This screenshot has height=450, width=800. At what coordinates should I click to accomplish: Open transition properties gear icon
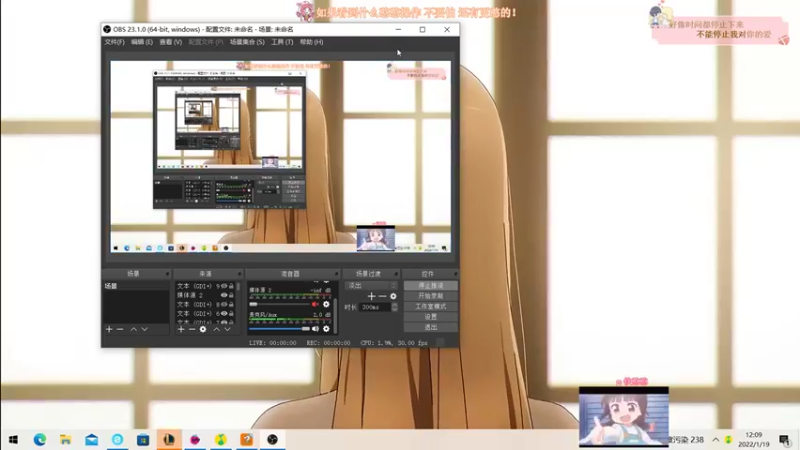click(x=393, y=296)
